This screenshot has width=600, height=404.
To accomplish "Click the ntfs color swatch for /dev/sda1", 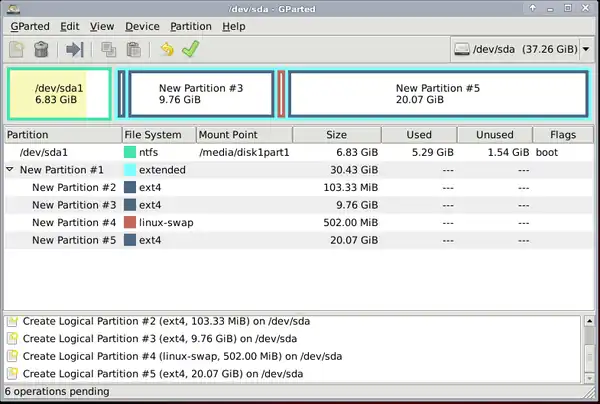I will 130,152.
